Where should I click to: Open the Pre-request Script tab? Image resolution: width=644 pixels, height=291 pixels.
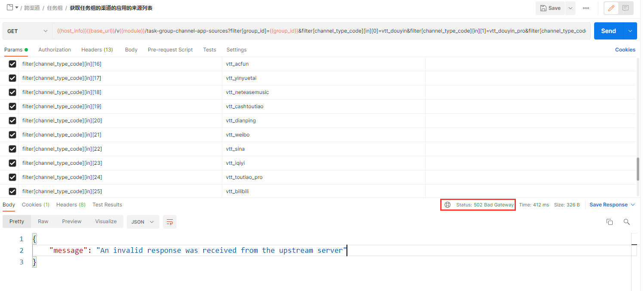click(x=170, y=50)
